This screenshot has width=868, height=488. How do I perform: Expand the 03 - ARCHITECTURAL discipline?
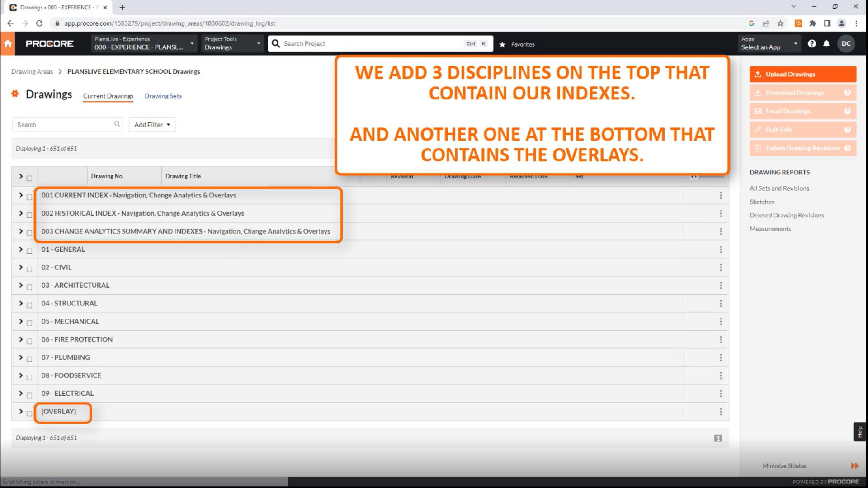coord(21,285)
